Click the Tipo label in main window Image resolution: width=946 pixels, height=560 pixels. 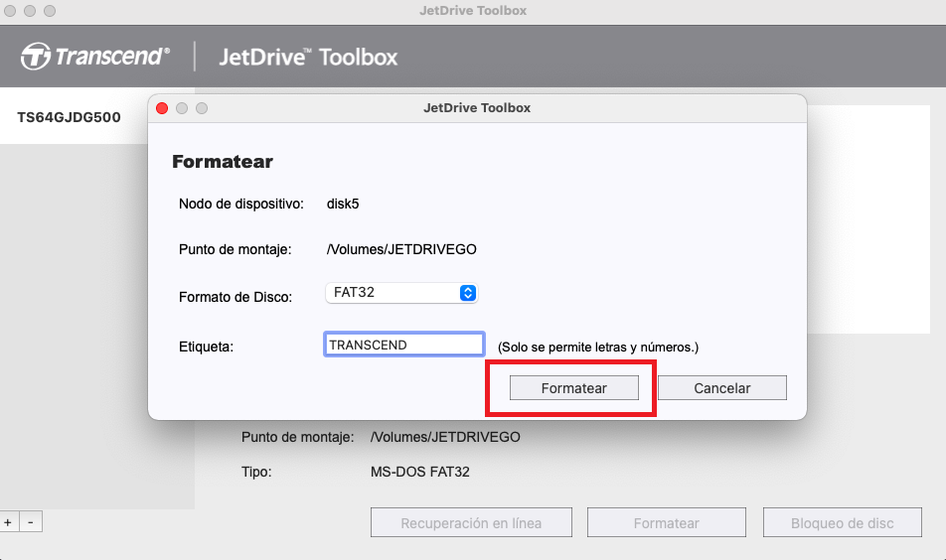coord(256,472)
